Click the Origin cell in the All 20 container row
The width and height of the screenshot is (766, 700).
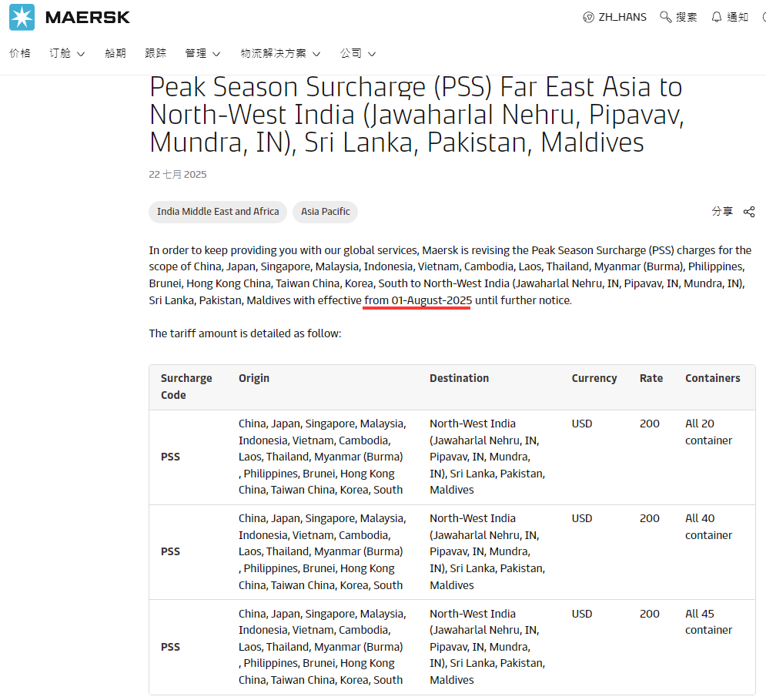click(x=323, y=457)
